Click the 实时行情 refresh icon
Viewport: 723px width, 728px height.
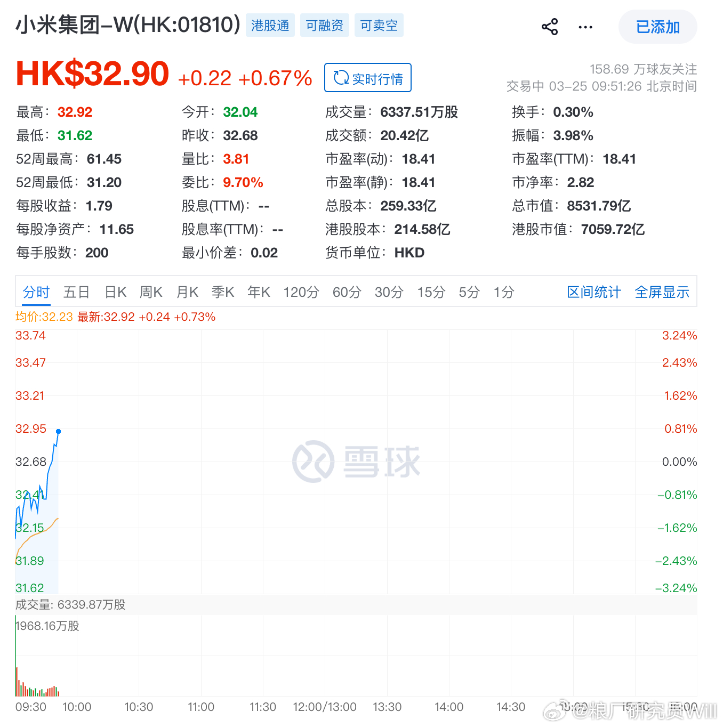341,77
